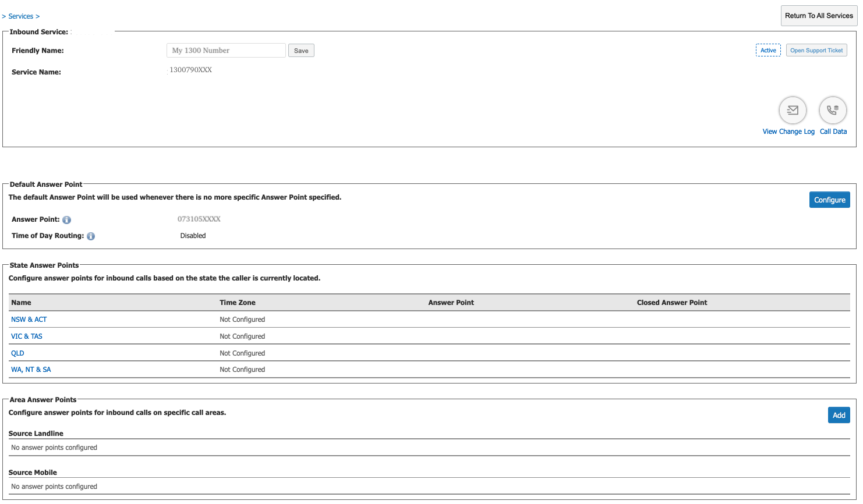Open the View Change Log envelope icon
This screenshot has width=863, height=504.
tap(793, 110)
